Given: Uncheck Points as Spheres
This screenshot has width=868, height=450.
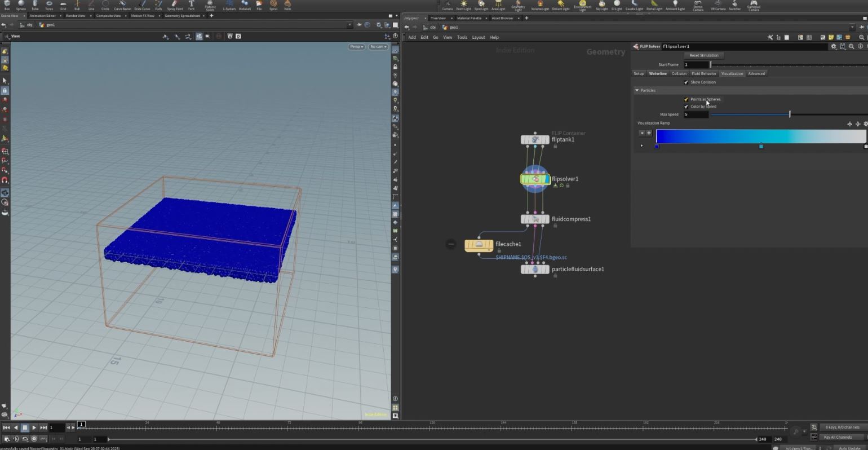Looking at the screenshot, I should [687, 99].
